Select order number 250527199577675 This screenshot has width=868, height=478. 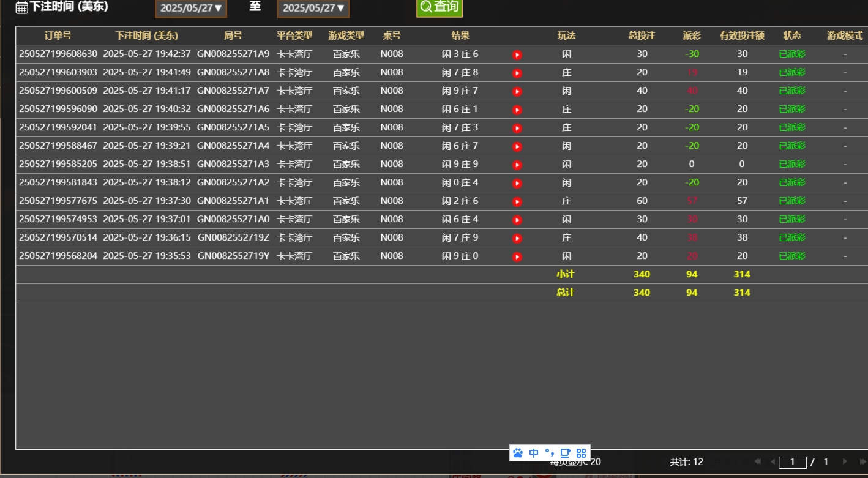[x=58, y=201]
